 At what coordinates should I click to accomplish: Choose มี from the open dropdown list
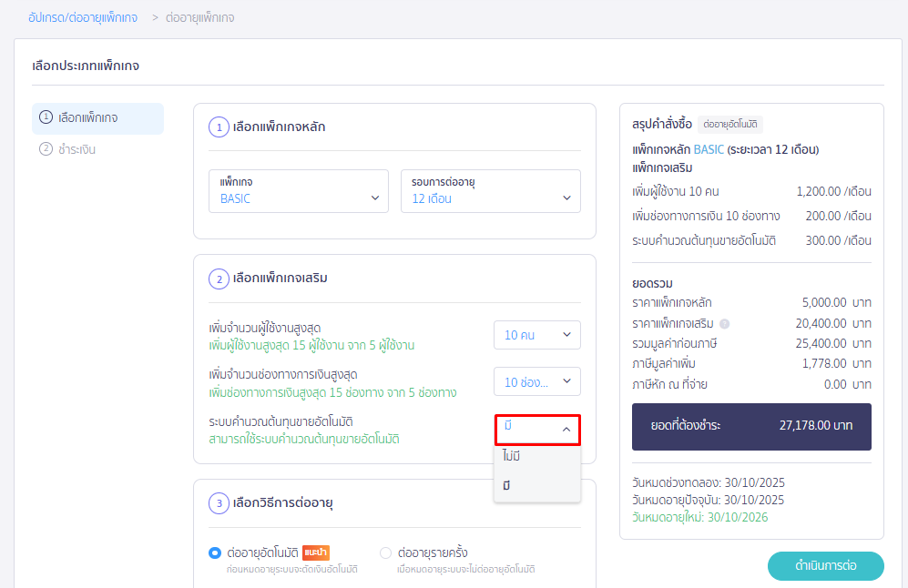pos(537,485)
